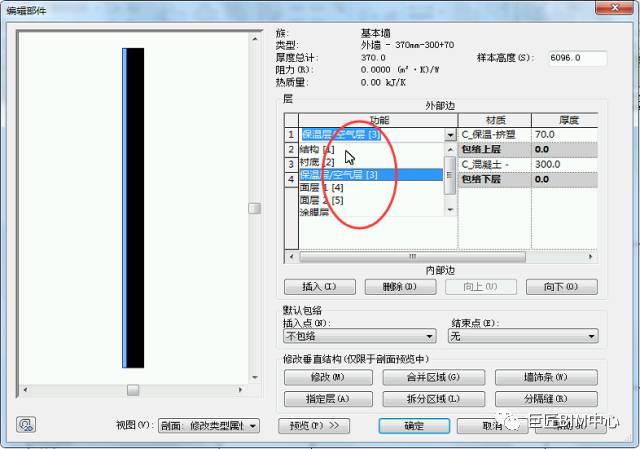Click the preview pane scroll-down arrow
The height and width of the screenshot is (449, 640).
pyautogui.click(x=255, y=378)
